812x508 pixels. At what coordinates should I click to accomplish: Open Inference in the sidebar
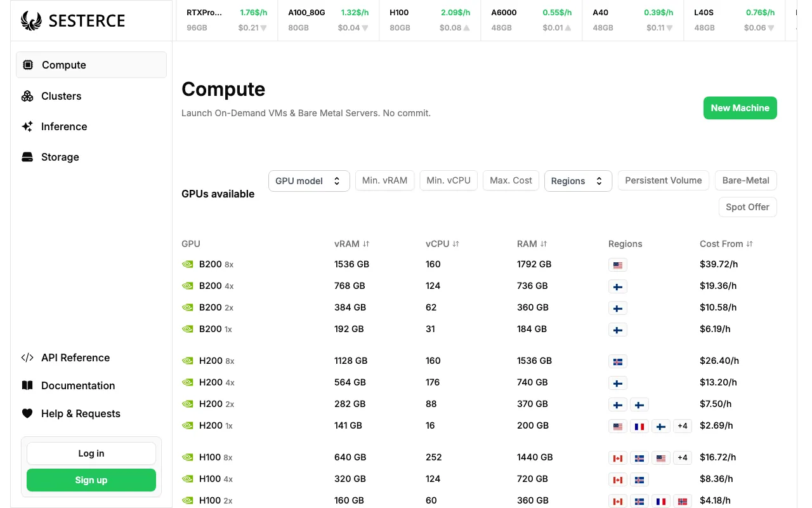pos(91,126)
